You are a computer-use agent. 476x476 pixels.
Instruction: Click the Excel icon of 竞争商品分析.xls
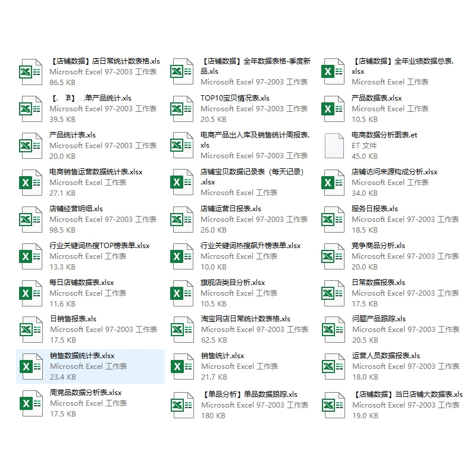click(333, 256)
